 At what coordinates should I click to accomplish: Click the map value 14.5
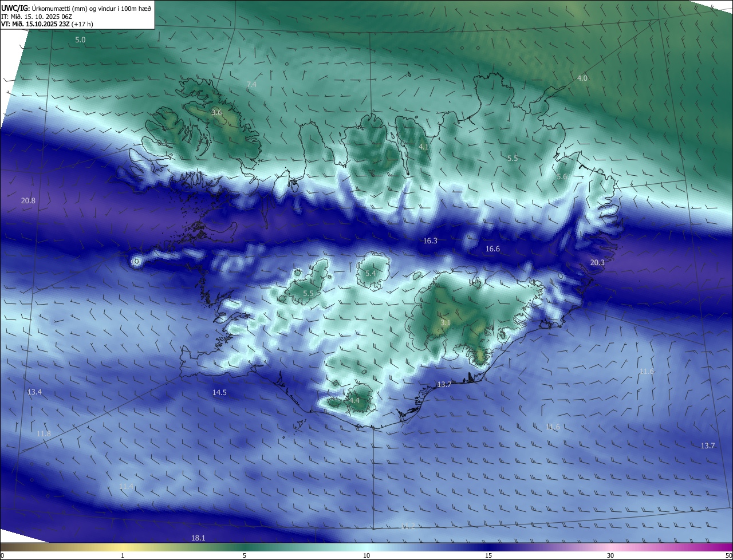219,392
